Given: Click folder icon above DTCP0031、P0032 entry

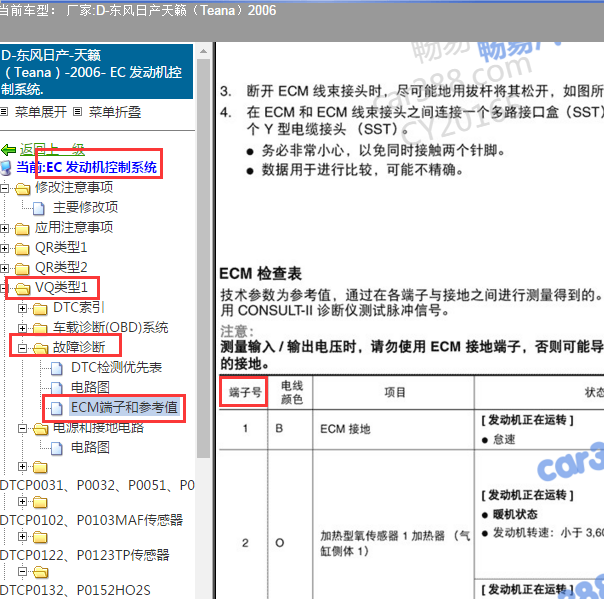Looking at the screenshot, I should tap(40, 467).
